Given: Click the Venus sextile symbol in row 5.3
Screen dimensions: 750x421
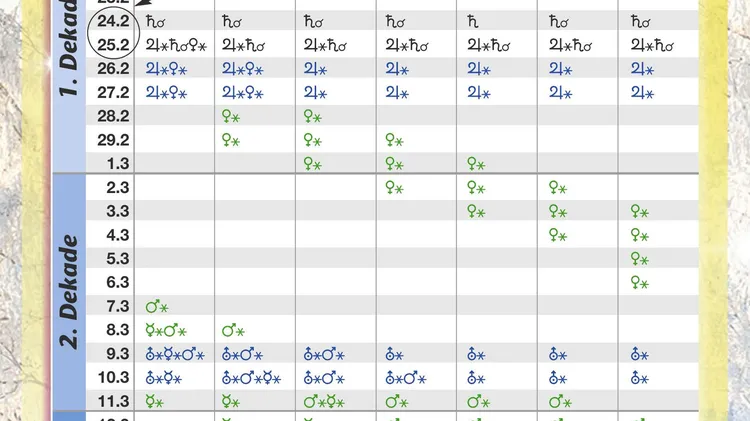Looking at the screenshot, I should tap(640, 259).
